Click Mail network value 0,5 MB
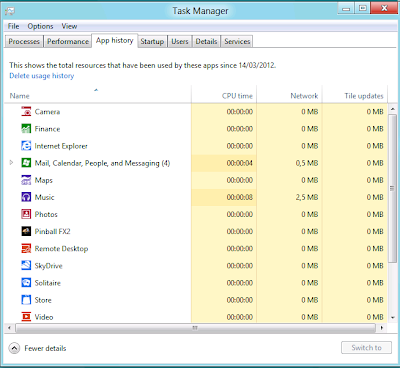Image resolution: width=400 pixels, height=368 pixels. 307,163
